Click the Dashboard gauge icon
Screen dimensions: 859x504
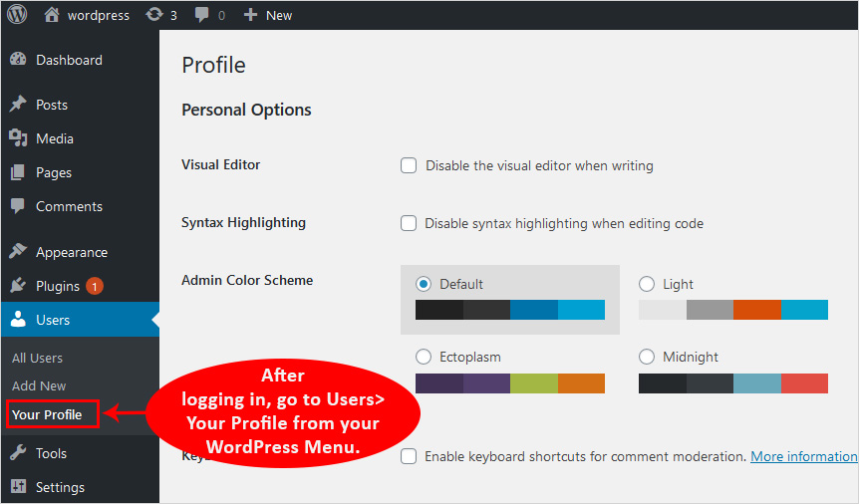(x=18, y=60)
